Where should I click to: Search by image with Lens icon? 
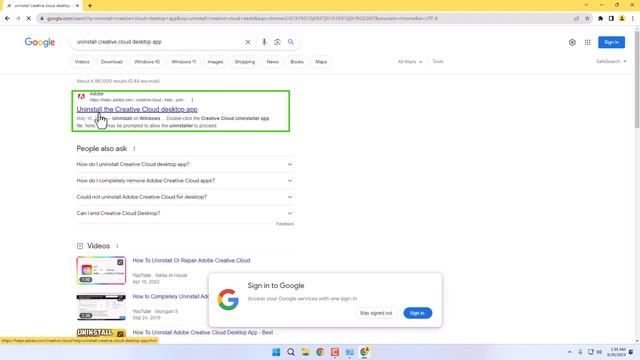pyautogui.click(x=278, y=42)
